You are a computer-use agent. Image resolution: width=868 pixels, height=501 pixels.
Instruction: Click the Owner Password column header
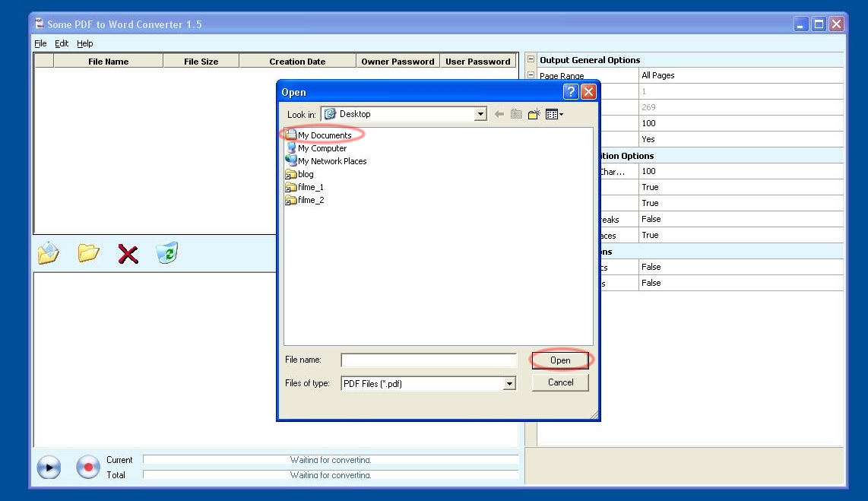point(398,62)
